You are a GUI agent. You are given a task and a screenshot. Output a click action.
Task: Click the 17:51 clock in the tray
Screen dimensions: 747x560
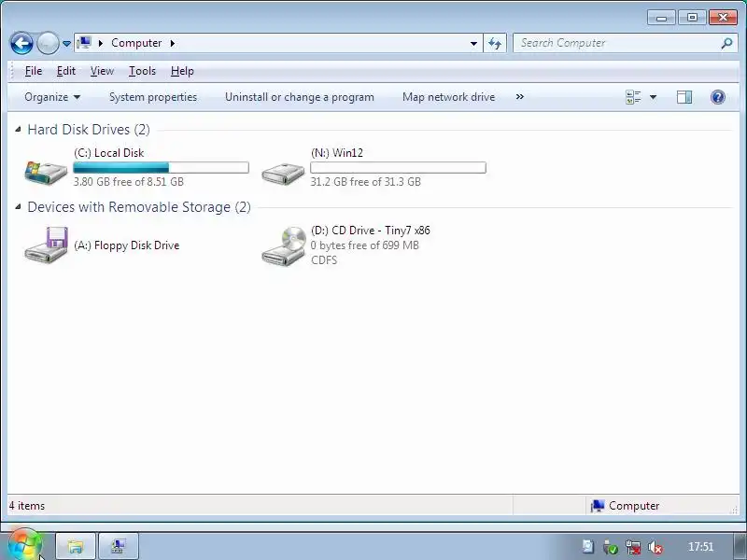tap(701, 546)
